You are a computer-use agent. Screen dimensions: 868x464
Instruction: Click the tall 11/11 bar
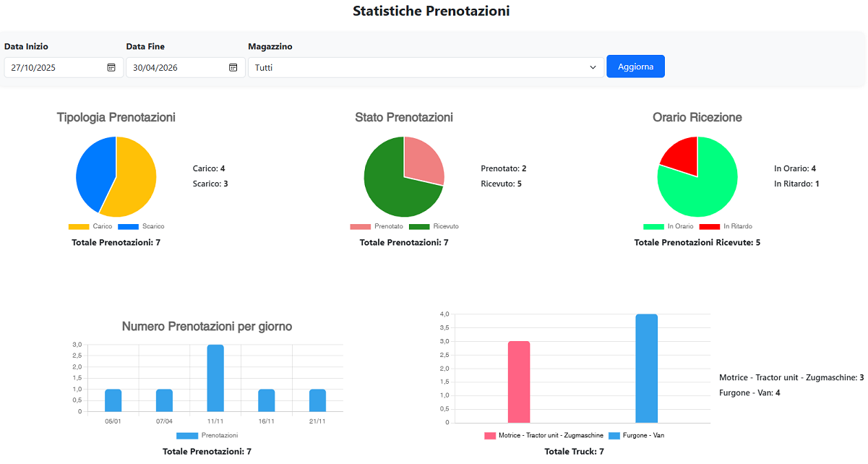[x=215, y=378]
